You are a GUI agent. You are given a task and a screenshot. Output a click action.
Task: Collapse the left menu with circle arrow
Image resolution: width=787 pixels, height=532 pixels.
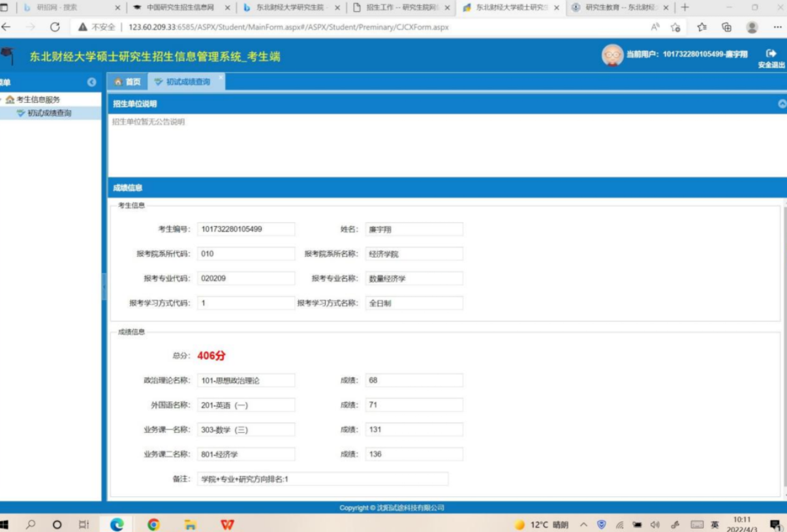coord(91,82)
